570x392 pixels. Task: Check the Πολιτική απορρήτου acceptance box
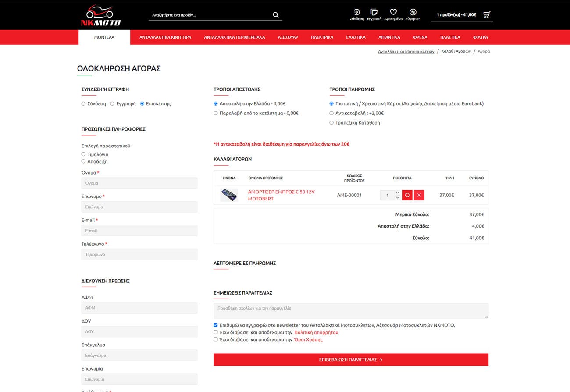click(216, 332)
